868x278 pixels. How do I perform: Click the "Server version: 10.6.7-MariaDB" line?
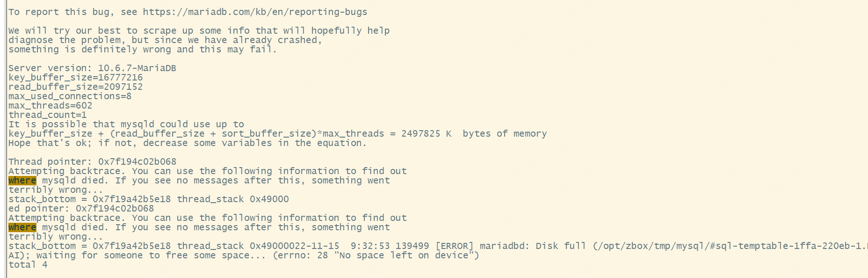pyautogui.click(x=92, y=68)
